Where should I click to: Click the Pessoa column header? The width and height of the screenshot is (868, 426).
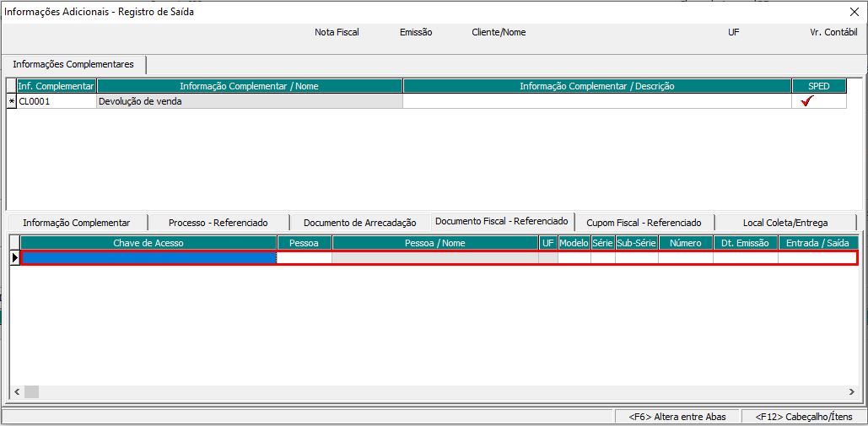pyautogui.click(x=304, y=243)
